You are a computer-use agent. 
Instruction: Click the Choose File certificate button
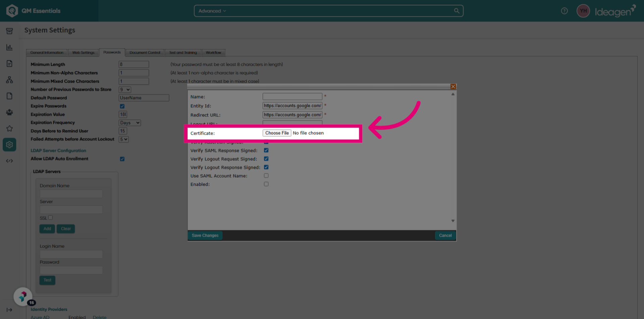[277, 133]
